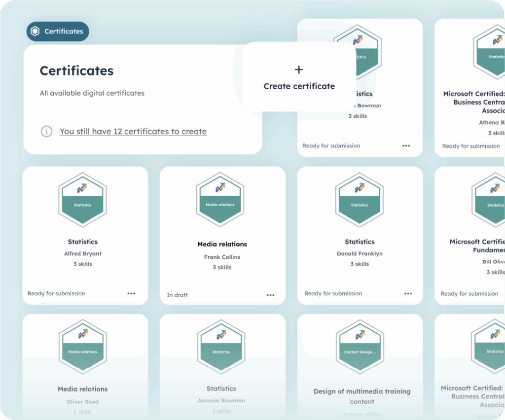Open options menu for Alfred Bryant's card
Viewport: 505px width, 420px height.
[131, 293]
